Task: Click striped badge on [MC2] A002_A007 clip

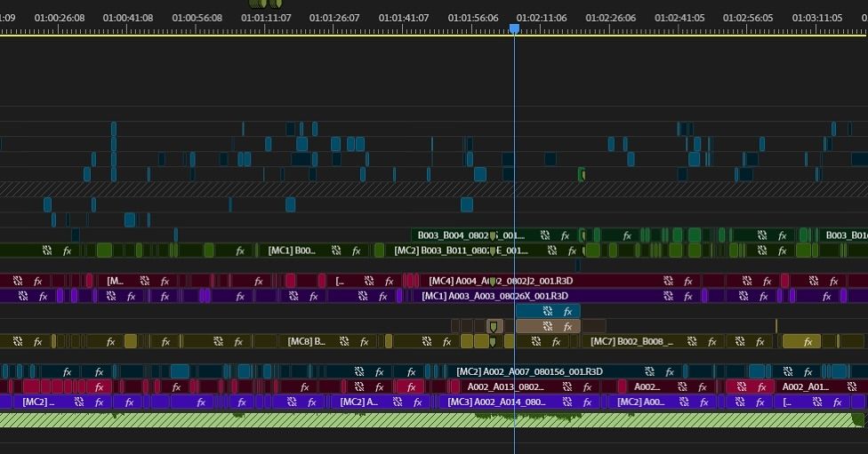Action: (649, 372)
